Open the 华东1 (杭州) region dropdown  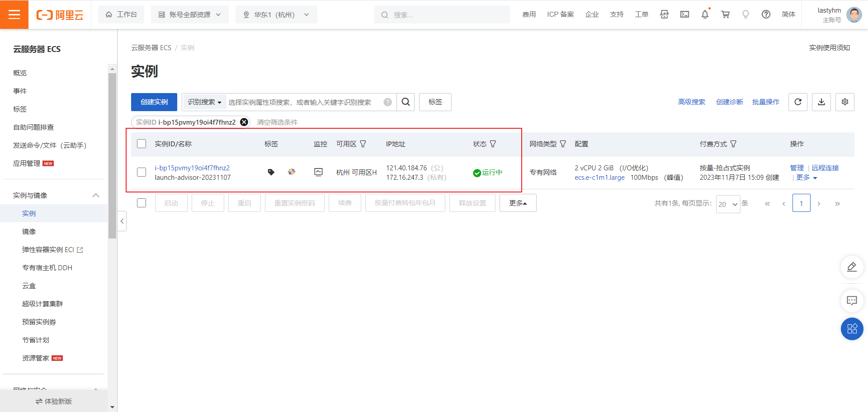tap(276, 14)
